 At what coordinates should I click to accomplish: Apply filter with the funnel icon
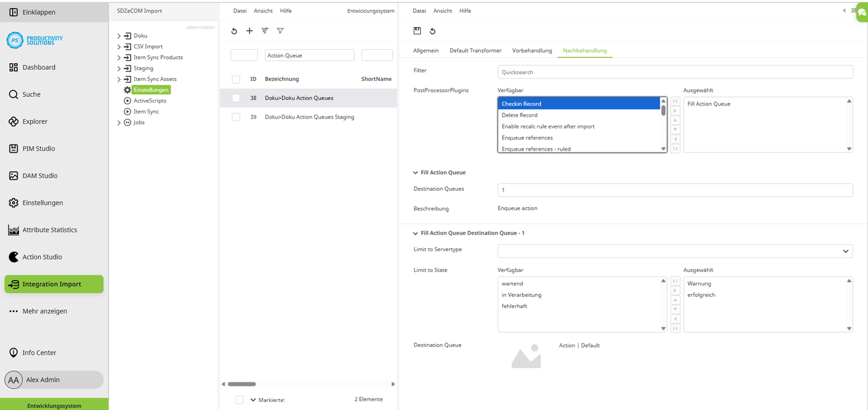click(280, 31)
